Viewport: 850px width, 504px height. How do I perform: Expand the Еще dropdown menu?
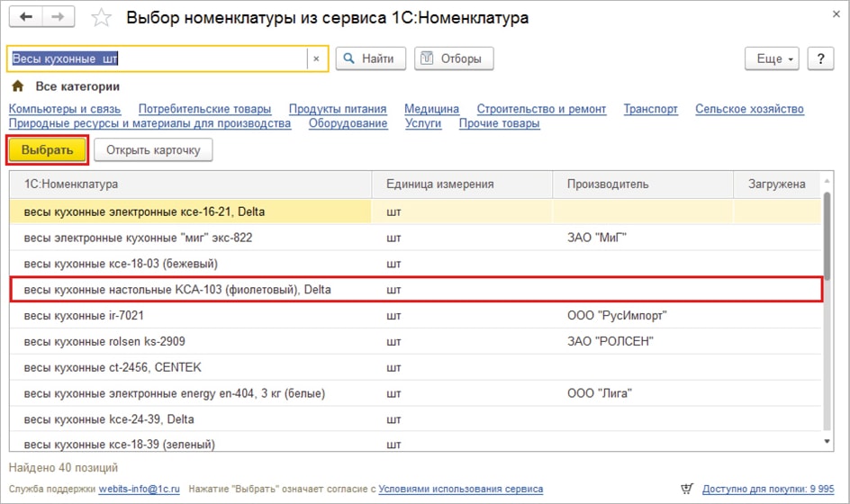coord(772,59)
